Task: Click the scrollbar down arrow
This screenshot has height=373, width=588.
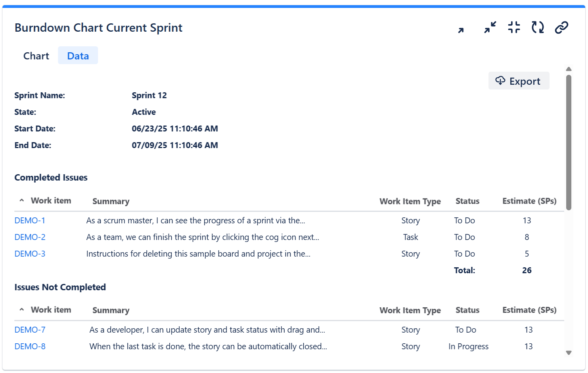Action: (569, 352)
